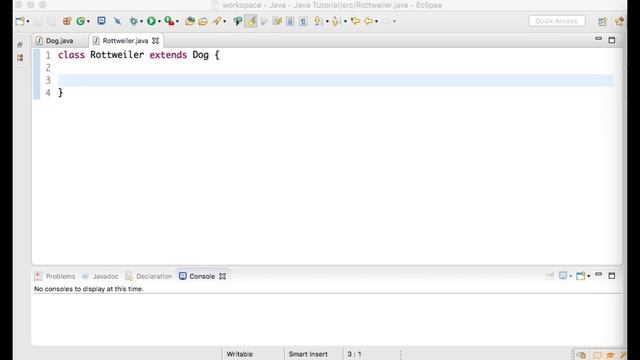This screenshot has height=360, width=640.
Task: Click the Open Perspective icon
Action: pos(602,21)
